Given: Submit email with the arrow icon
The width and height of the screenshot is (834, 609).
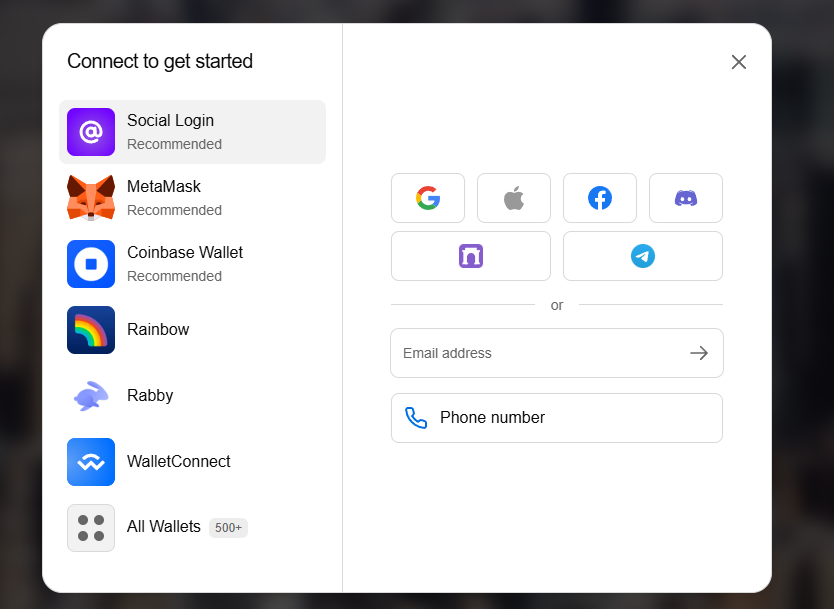Looking at the screenshot, I should pyautogui.click(x=699, y=353).
